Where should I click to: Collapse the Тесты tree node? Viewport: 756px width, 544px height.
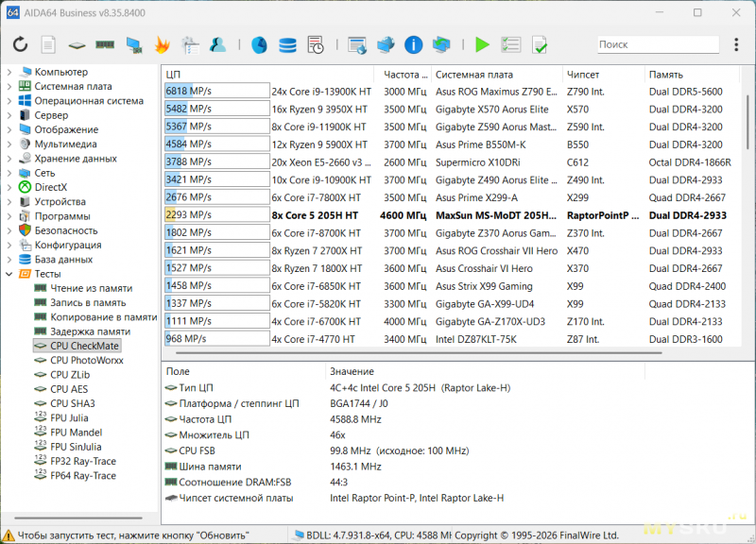9,274
